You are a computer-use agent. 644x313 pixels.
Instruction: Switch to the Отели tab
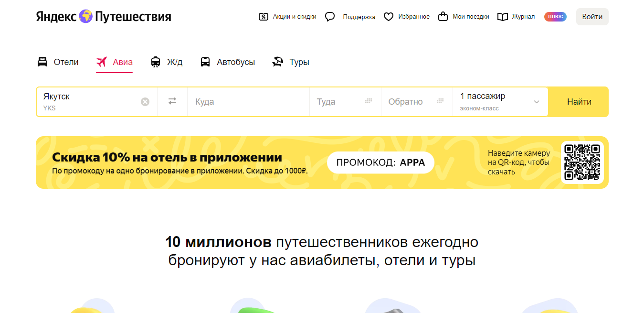pos(66,62)
